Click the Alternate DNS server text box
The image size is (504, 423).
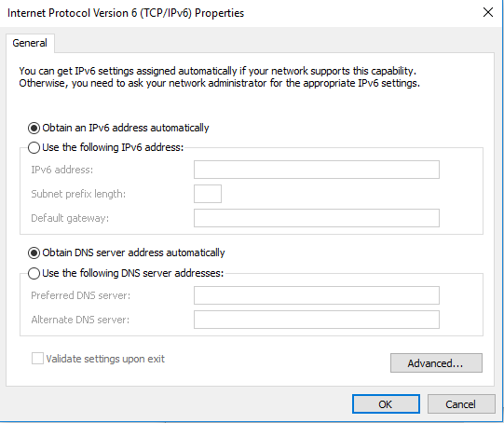pos(317,320)
